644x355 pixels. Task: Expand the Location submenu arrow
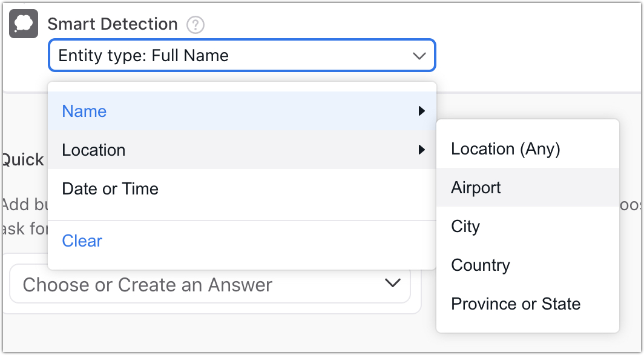(x=421, y=150)
